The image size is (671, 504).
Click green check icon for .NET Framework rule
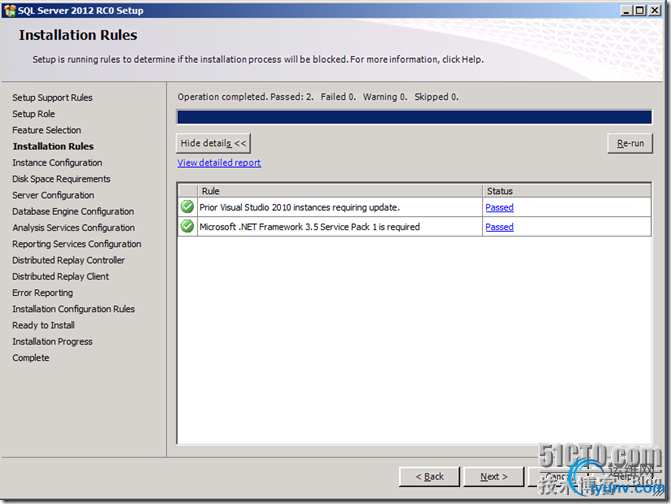tap(187, 226)
